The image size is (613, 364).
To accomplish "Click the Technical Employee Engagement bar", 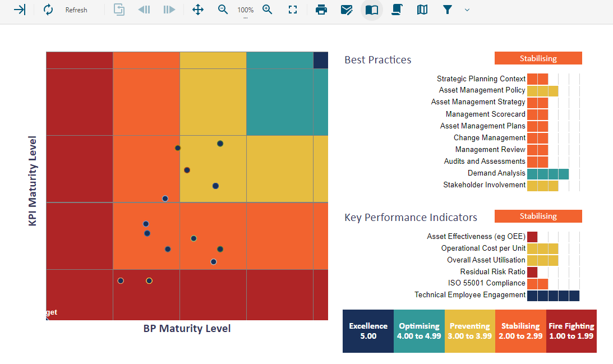I will pyautogui.click(x=553, y=296).
